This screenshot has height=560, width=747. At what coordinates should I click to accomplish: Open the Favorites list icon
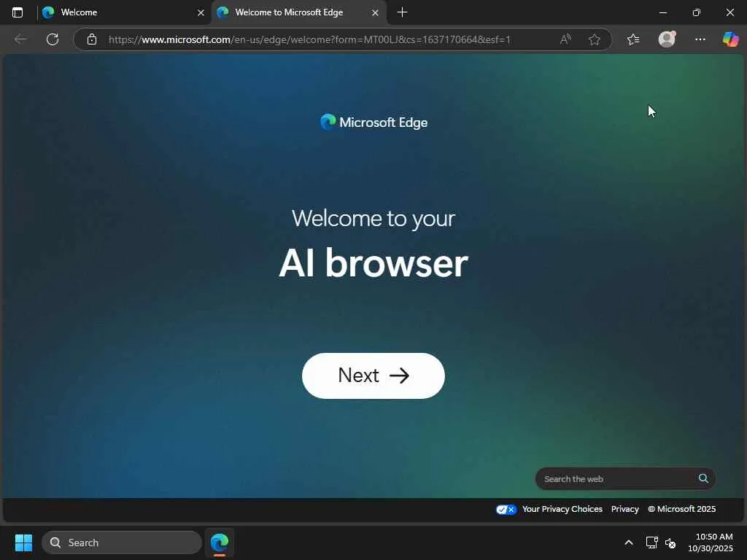(633, 39)
